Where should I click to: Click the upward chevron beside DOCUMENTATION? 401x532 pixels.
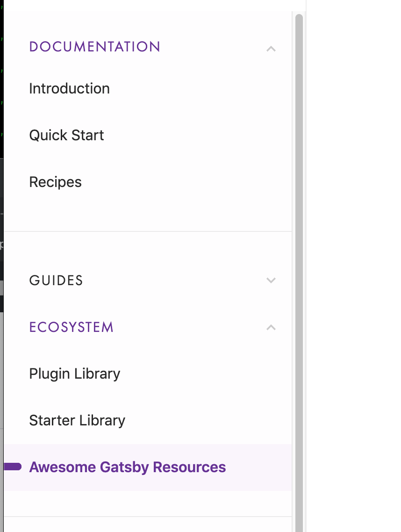[271, 48]
